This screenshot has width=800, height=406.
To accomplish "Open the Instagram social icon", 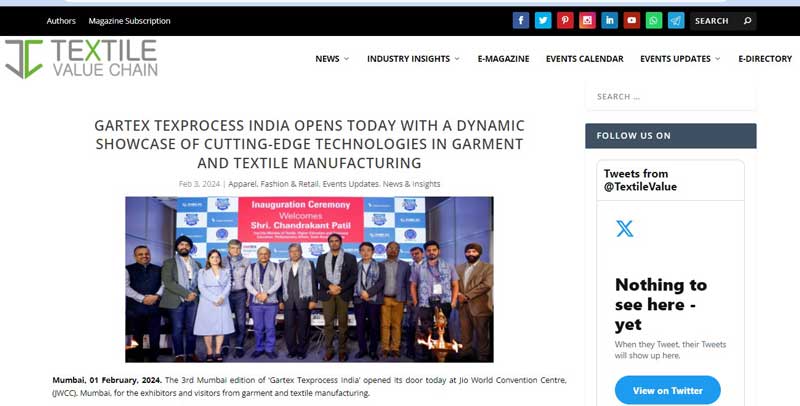I will pyautogui.click(x=587, y=20).
